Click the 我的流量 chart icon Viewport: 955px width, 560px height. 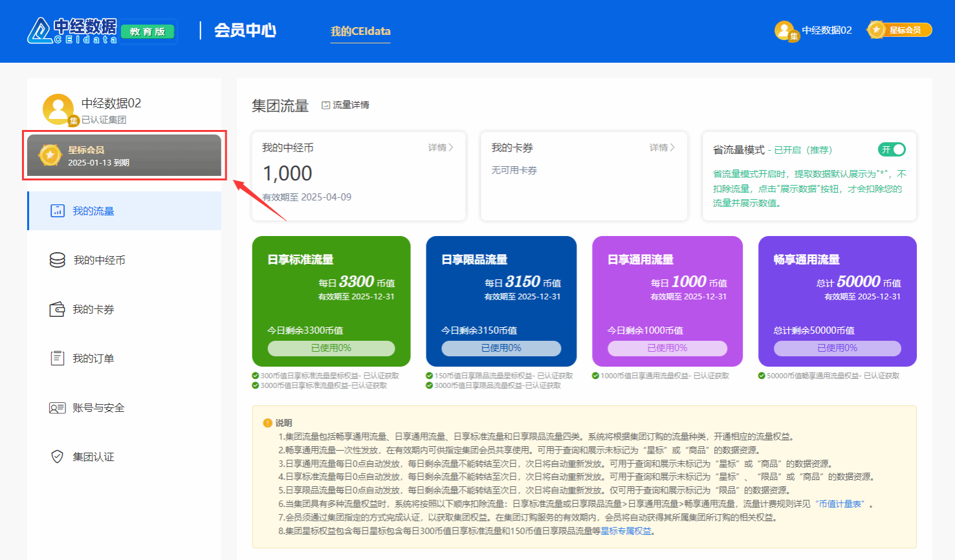(x=58, y=211)
